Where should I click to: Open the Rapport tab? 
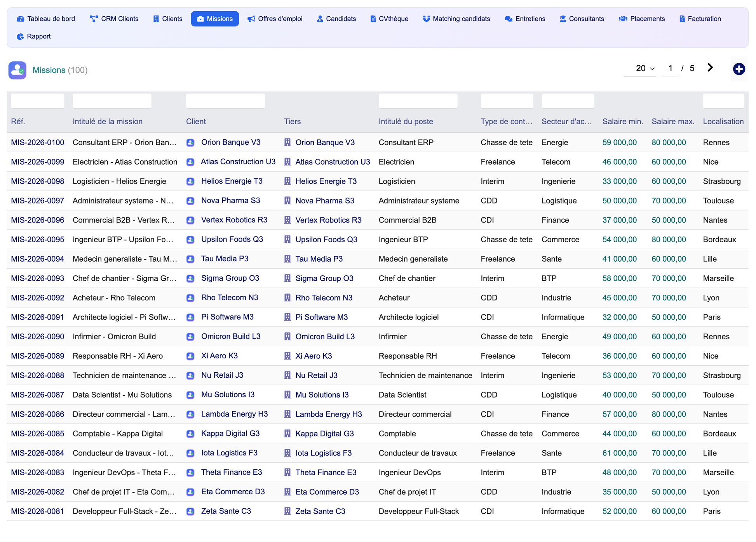(x=34, y=36)
